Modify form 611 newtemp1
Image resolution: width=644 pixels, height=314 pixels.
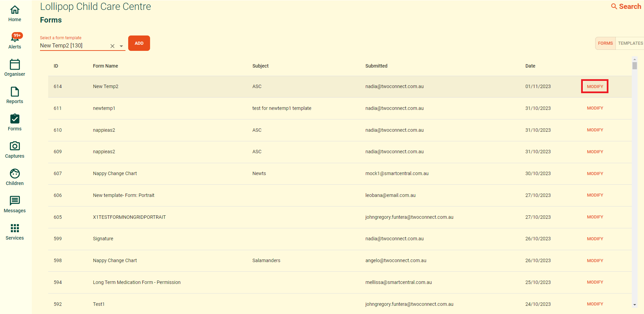click(595, 108)
